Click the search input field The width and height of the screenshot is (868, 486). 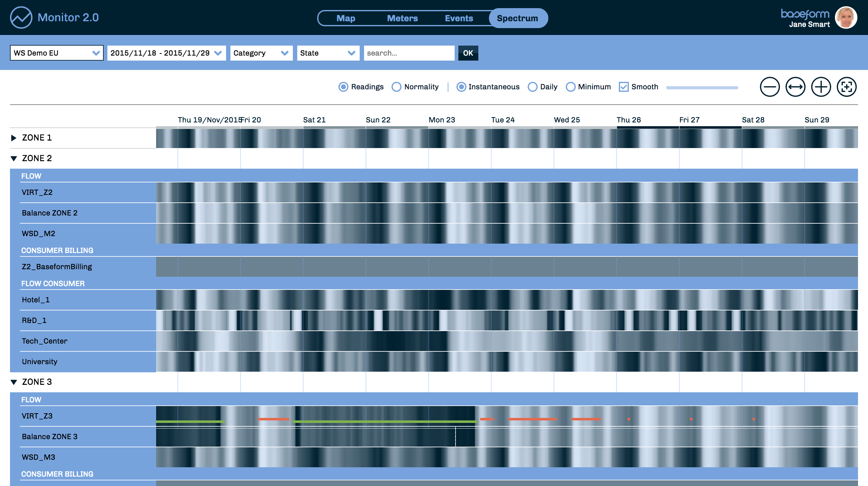point(409,52)
